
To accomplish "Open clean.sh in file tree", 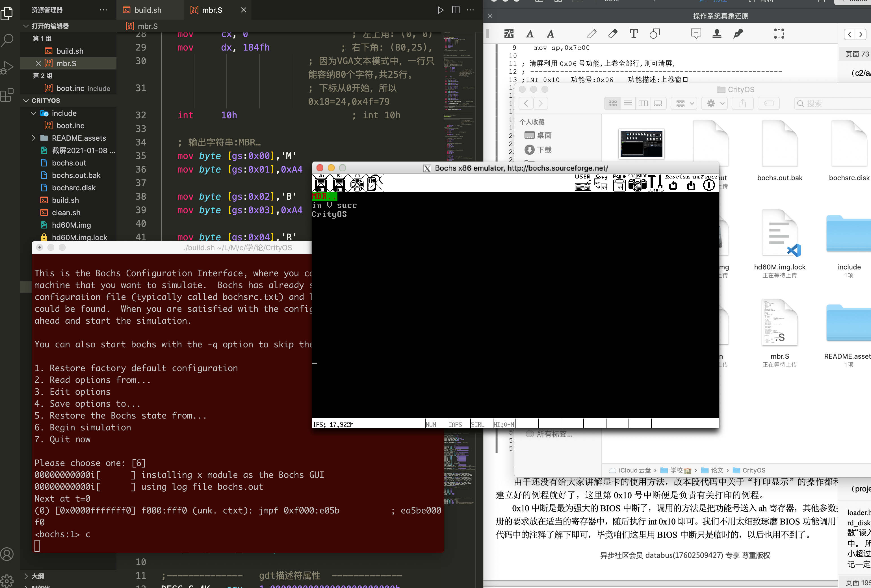I will (68, 212).
